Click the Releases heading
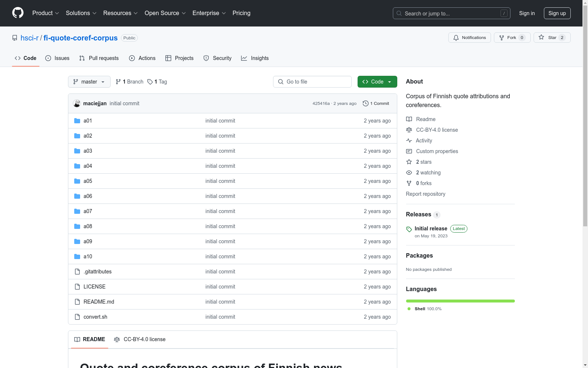This screenshot has width=588, height=368. point(419,214)
